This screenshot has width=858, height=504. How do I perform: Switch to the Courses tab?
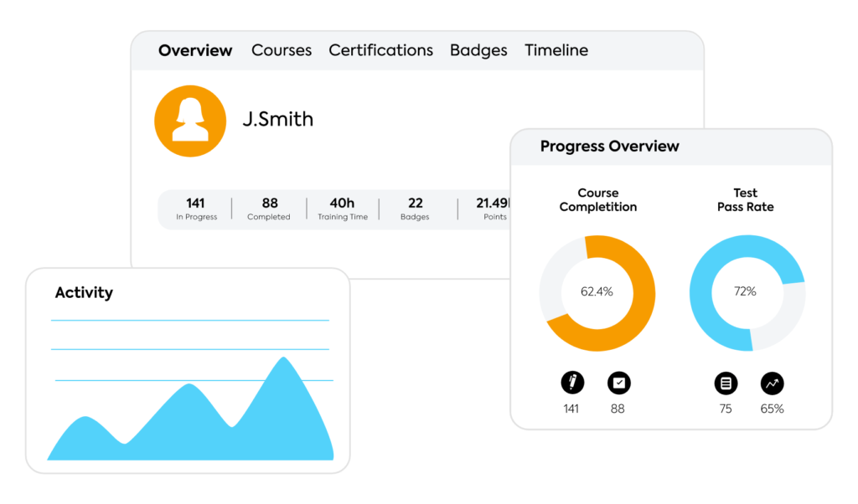click(282, 50)
